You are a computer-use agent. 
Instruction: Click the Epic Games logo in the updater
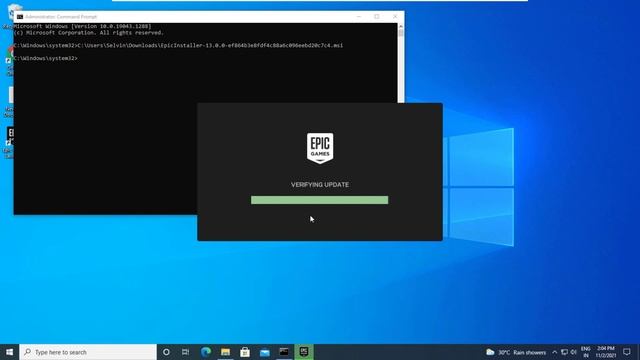pos(320,148)
